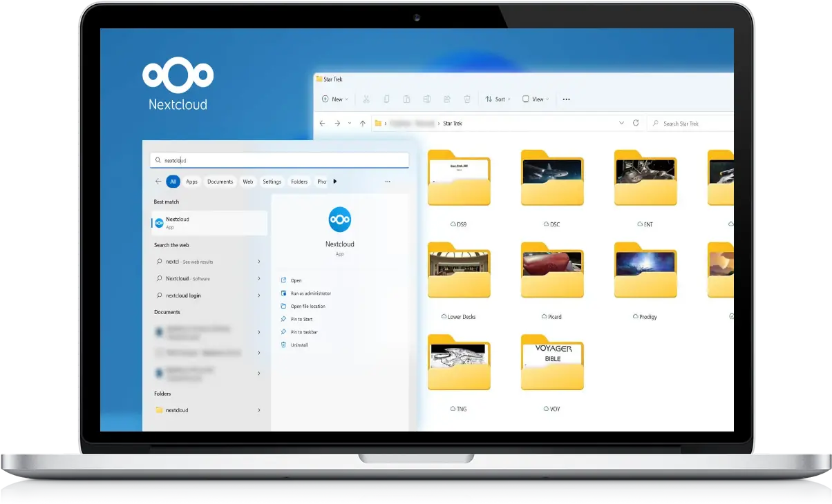Screen dimensions: 832x504
Task: Click the Cut icon in Explorer toolbar
Action: (366, 99)
